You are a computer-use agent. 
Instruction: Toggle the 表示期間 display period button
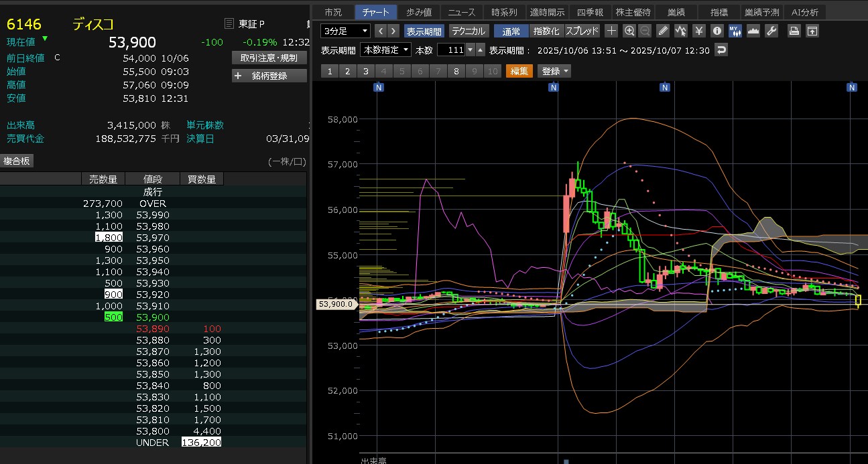click(424, 31)
